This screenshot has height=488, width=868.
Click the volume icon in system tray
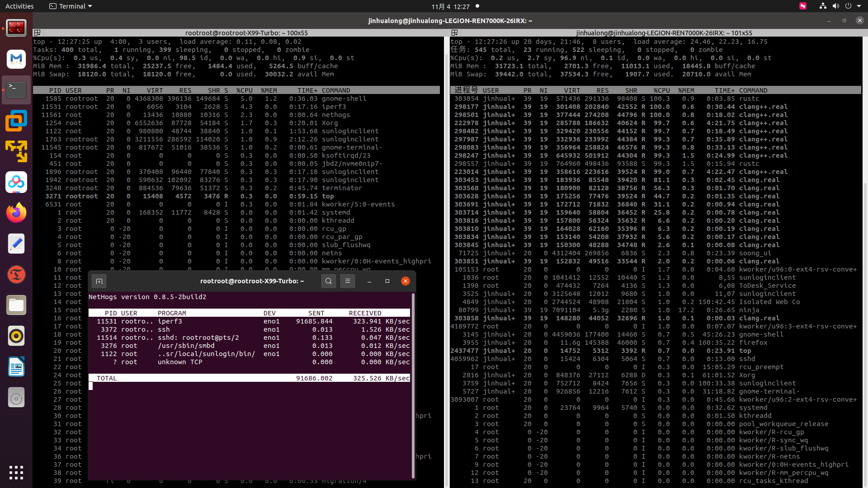tap(835, 6)
